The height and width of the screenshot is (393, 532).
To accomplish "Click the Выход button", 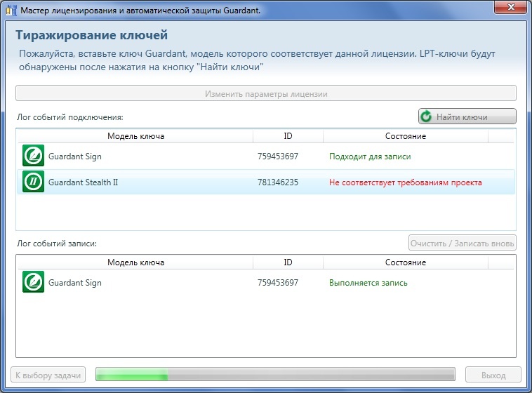I will tap(493, 375).
